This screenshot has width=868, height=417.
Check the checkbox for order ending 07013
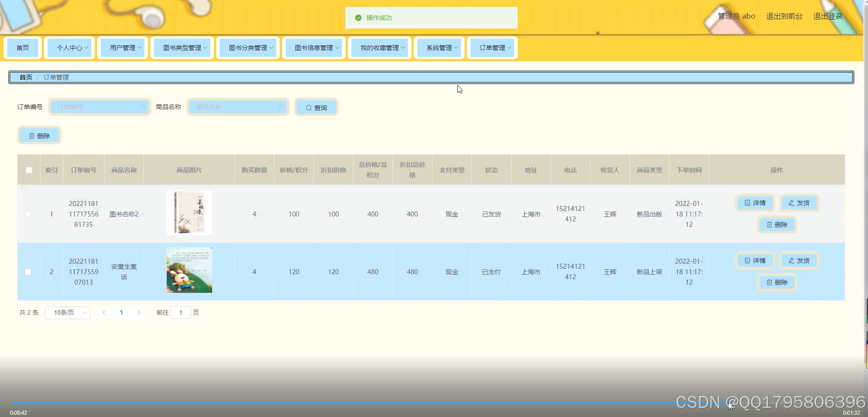[29, 271]
